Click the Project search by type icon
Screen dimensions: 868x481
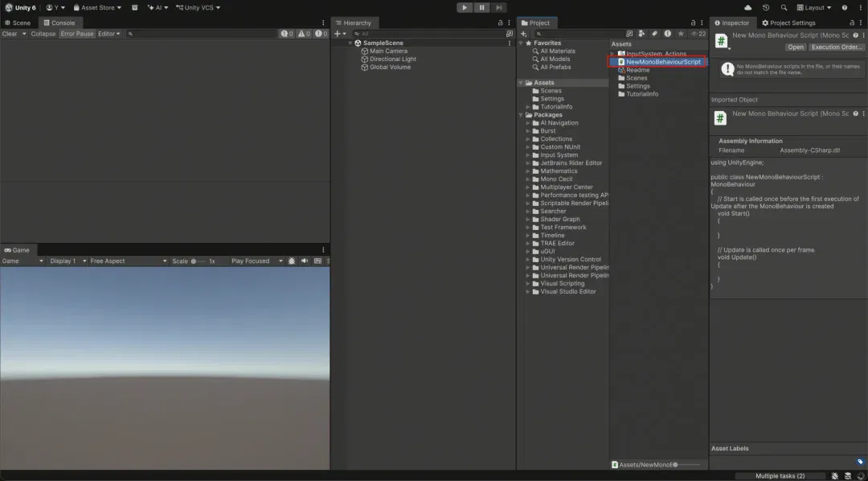point(641,34)
